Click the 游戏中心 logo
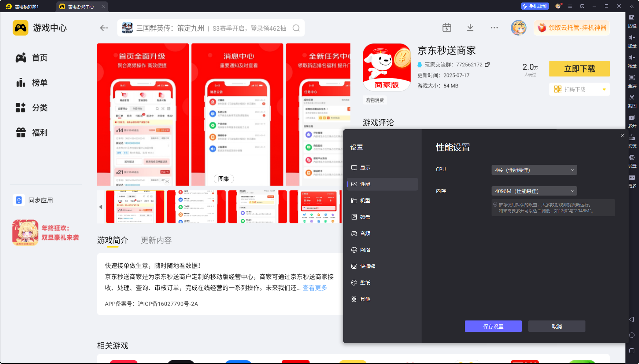This screenshot has height=364, width=639. point(40,28)
